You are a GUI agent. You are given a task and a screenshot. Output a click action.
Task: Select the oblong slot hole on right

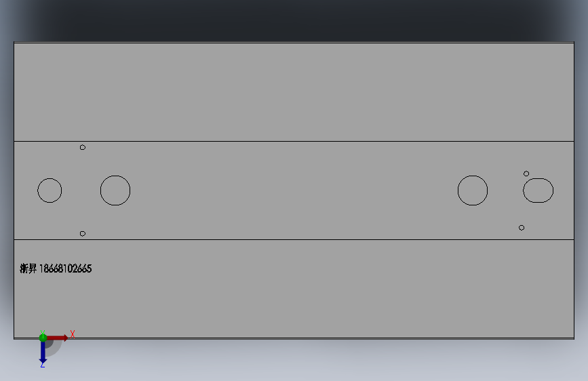click(x=538, y=190)
